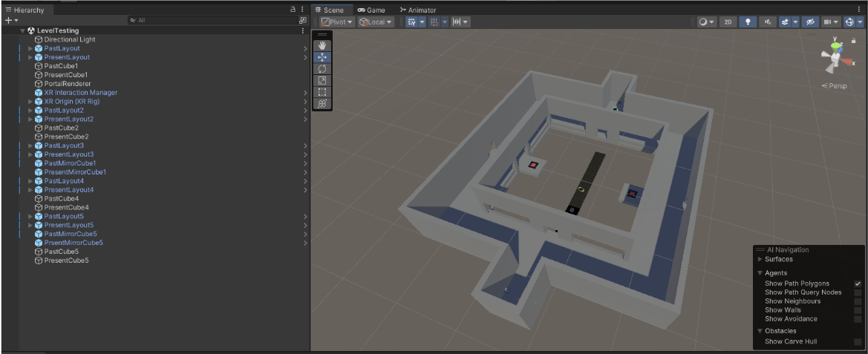Select PortalRenderer in the Hierarchy
The image size is (868, 354).
67,84
